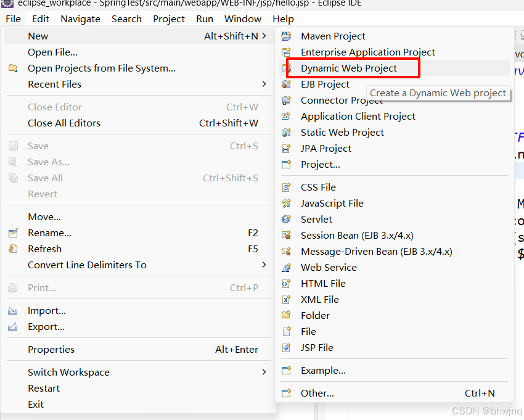Choose Close All Editors

click(139, 123)
